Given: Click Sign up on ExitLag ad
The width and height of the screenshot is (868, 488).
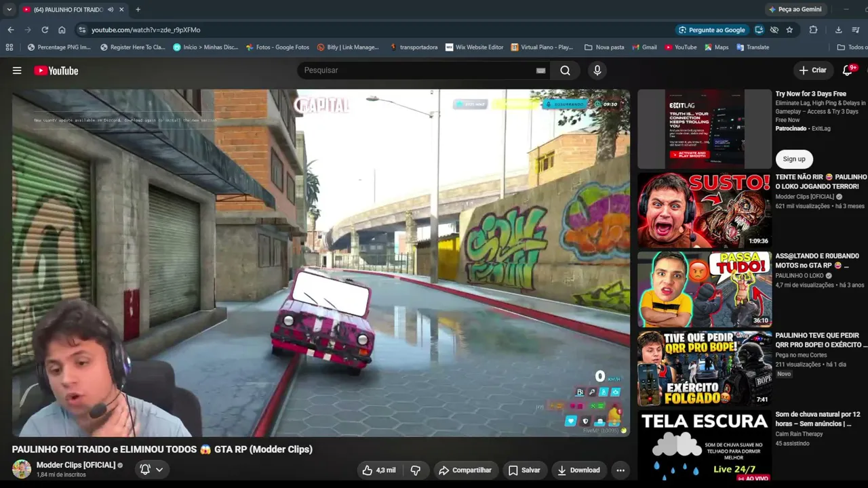Looking at the screenshot, I should pyautogui.click(x=794, y=159).
